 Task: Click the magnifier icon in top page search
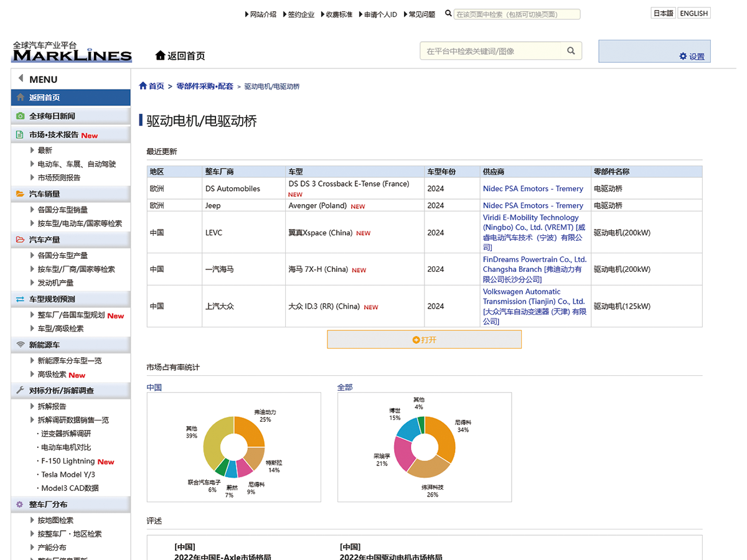(x=448, y=14)
